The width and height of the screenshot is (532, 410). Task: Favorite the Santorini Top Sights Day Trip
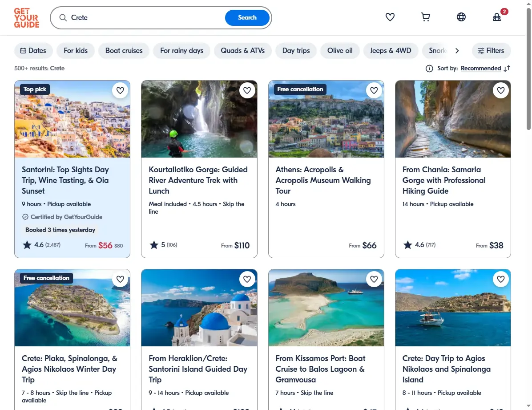pyautogui.click(x=120, y=90)
